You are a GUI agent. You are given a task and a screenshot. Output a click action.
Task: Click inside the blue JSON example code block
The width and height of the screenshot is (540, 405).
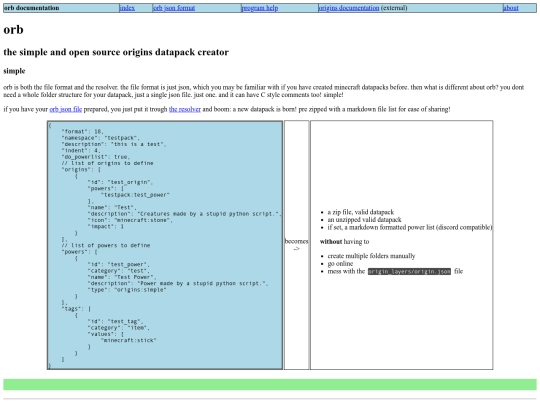[165, 245]
